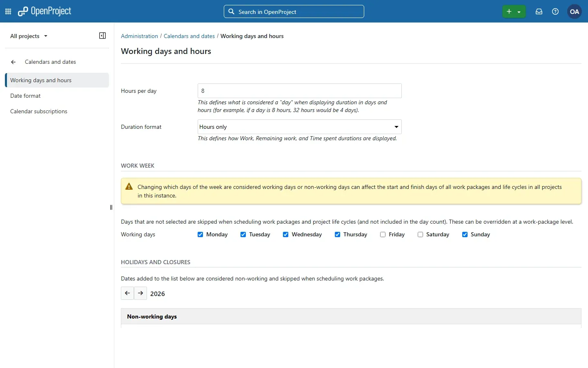The width and height of the screenshot is (588, 368).
Task: Uncheck the Wednesday working day
Action: tap(286, 235)
